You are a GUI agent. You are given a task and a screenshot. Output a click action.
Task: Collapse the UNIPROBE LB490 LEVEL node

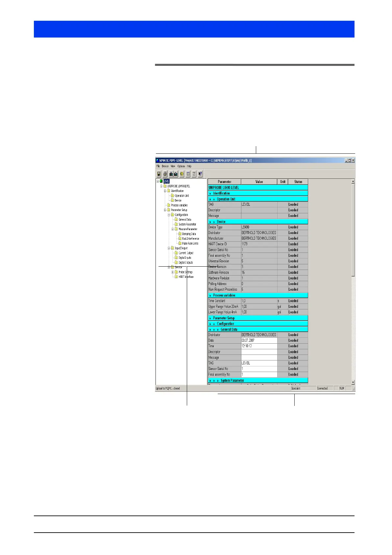pos(161,186)
